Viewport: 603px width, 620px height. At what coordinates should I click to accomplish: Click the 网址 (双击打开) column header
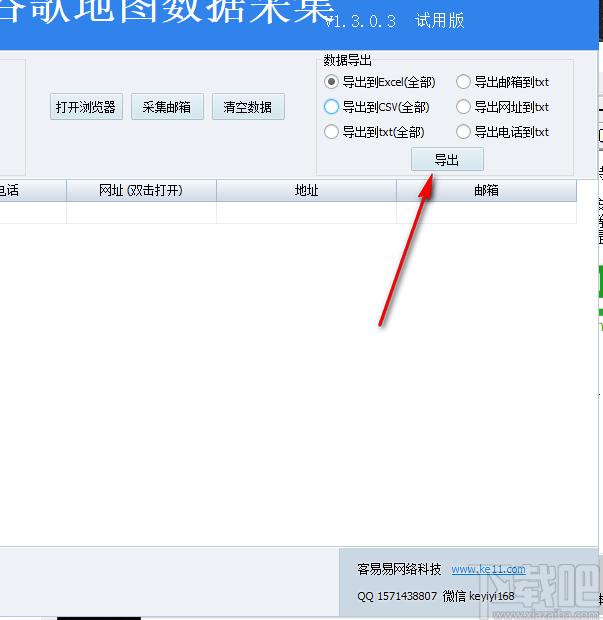click(141, 191)
